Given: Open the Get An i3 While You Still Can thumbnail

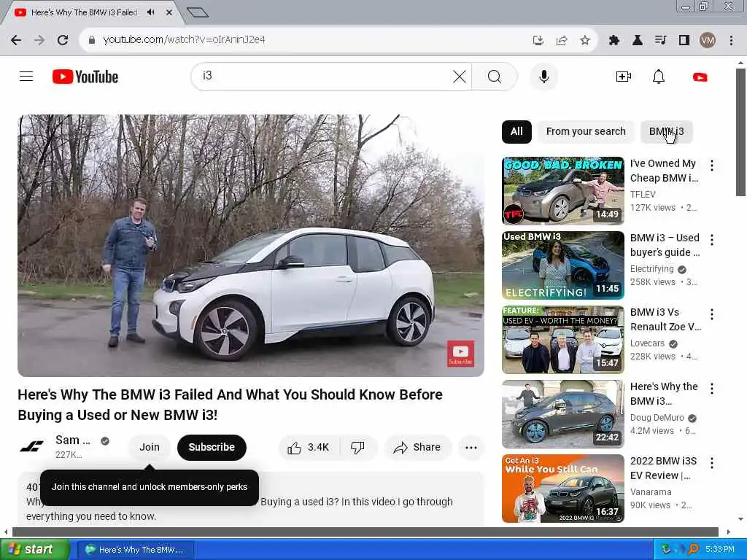Looking at the screenshot, I should pyautogui.click(x=562, y=488).
